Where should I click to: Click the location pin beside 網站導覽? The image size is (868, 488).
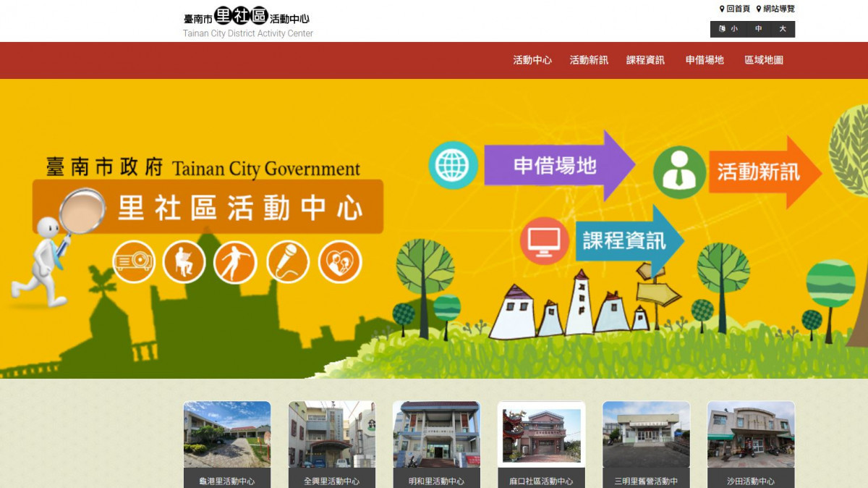[x=759, y=9]
